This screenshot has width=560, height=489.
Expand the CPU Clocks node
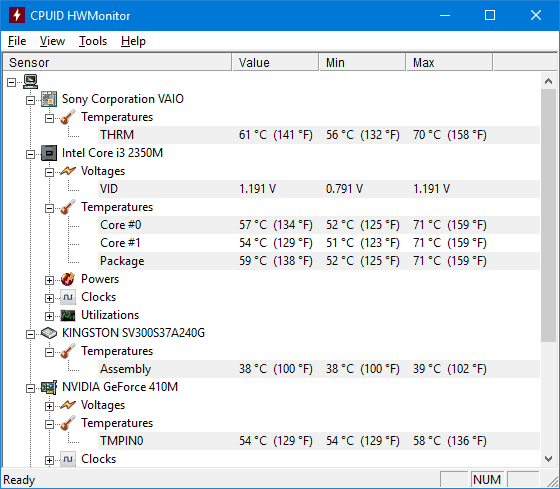click(49, 298)
